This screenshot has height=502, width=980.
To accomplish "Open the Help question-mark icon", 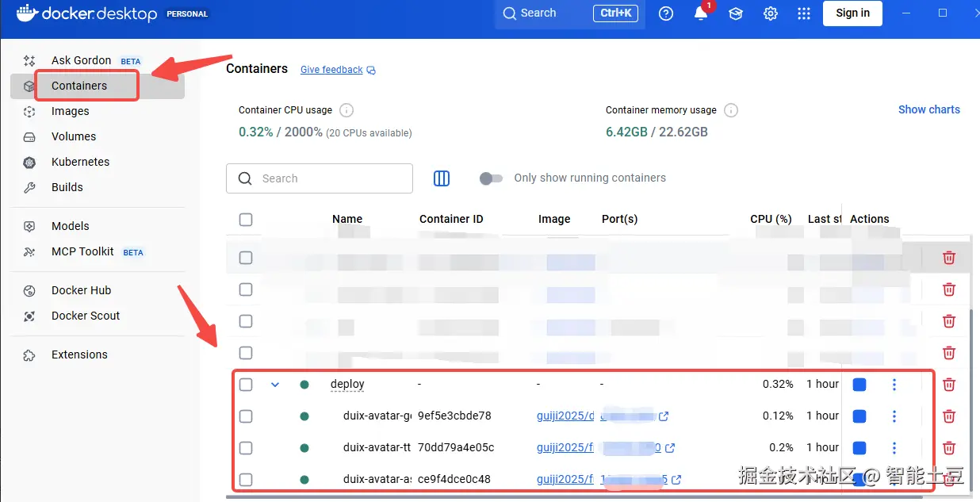I will [x=666, y=13].
